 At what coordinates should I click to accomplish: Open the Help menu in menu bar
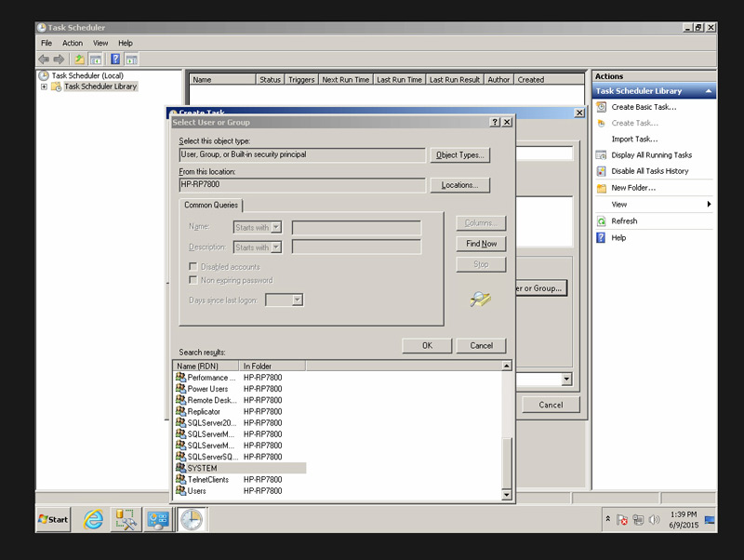126,43
